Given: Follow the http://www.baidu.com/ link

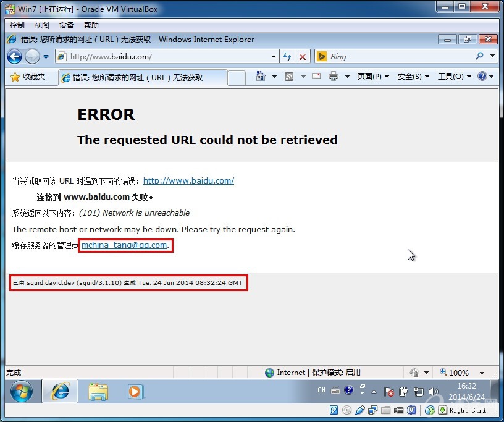Looking at the screenshot, I should pyautogui.click(x=188, y=181).
